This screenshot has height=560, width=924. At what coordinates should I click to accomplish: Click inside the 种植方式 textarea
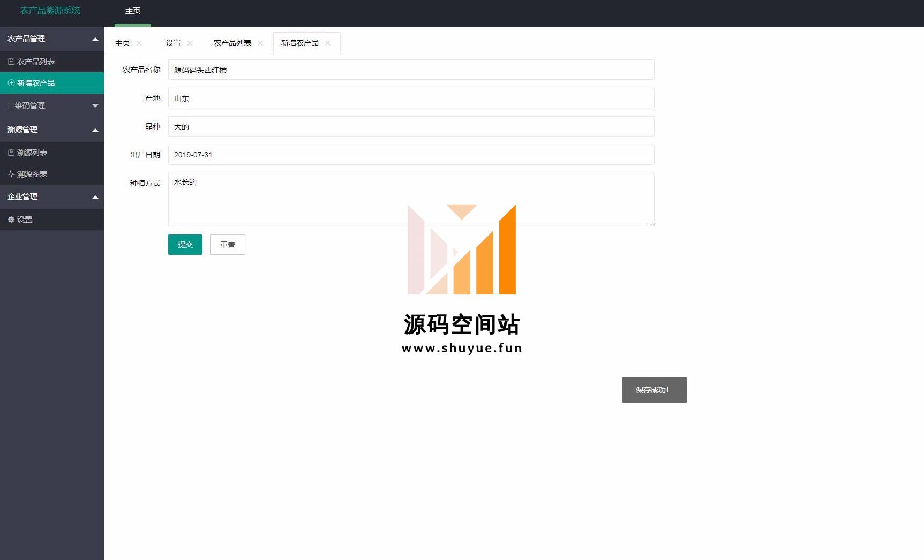[411, 200]
